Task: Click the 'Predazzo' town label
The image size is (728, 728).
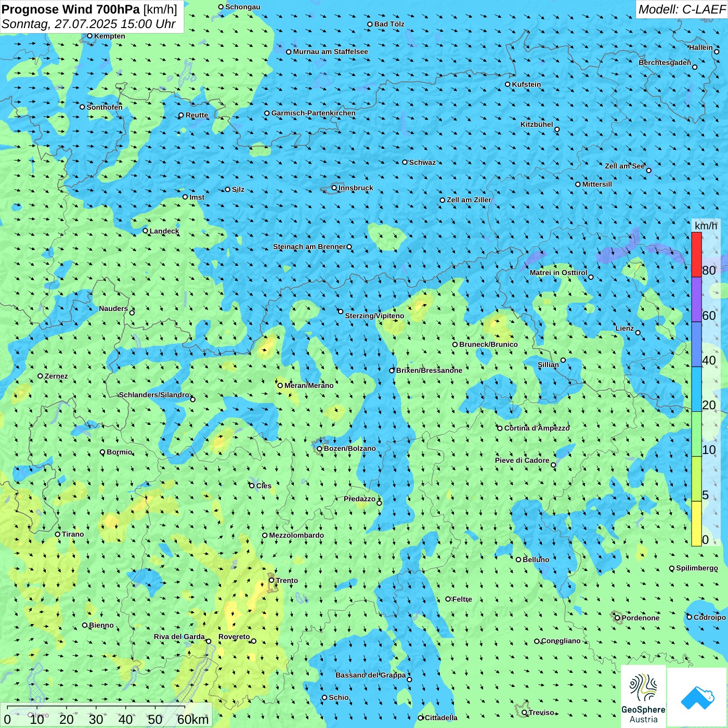Action: tap(359, 499)
